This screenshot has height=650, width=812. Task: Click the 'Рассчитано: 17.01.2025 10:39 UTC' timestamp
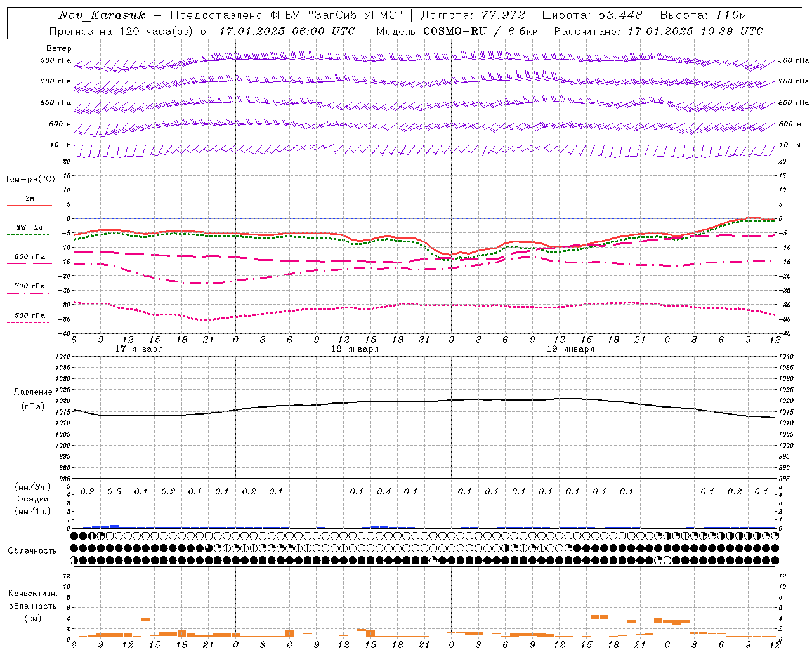point(658,31)
